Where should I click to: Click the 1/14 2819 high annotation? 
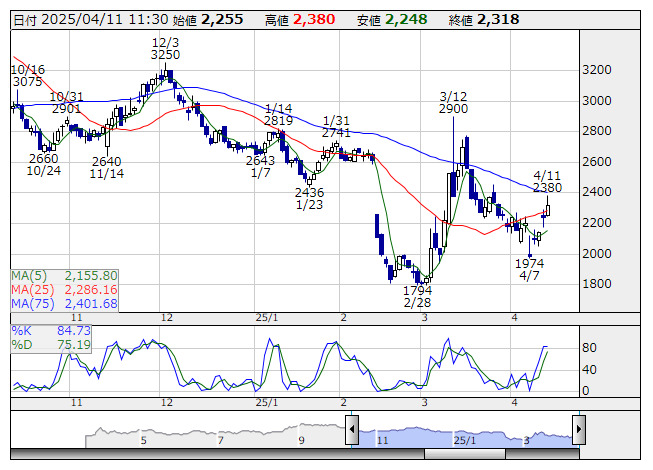pyautogui.click(x=278, y=115)
